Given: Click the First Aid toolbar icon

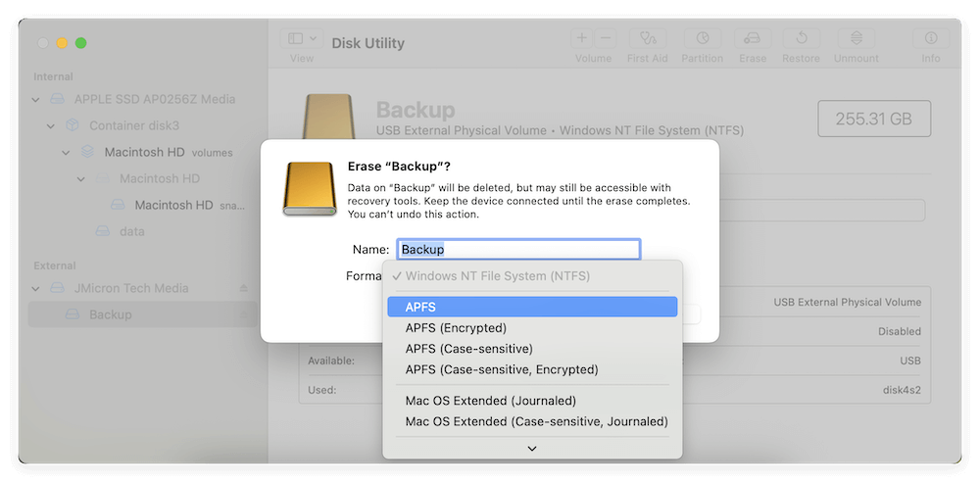Looking at the screenshot, I should (647, 39).
